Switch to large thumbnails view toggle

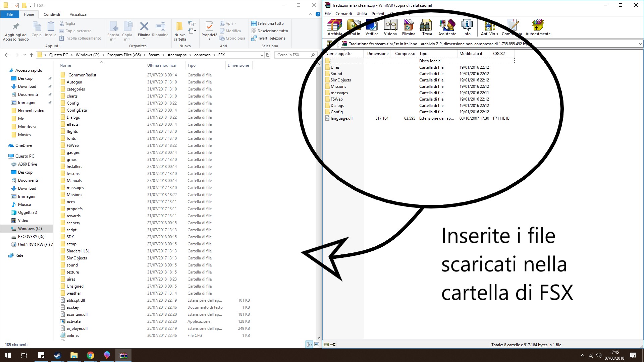(317, 344)
